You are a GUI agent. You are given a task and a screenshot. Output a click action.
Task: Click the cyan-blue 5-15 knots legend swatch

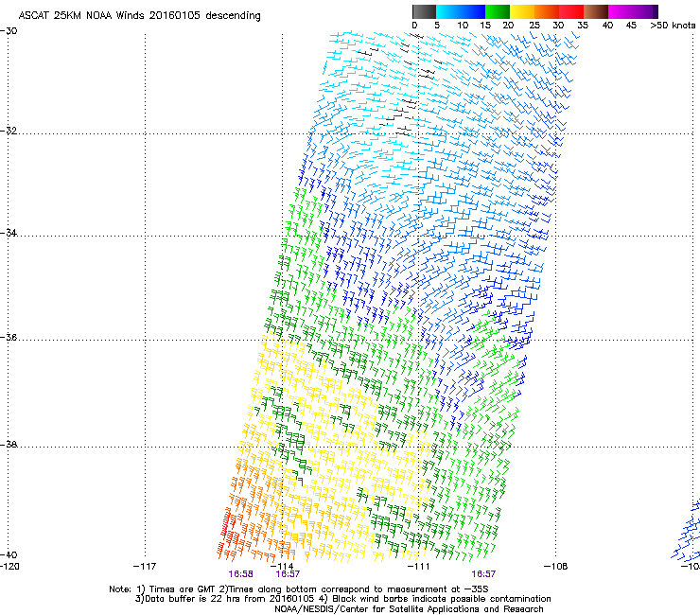click(x=461, y=11)
